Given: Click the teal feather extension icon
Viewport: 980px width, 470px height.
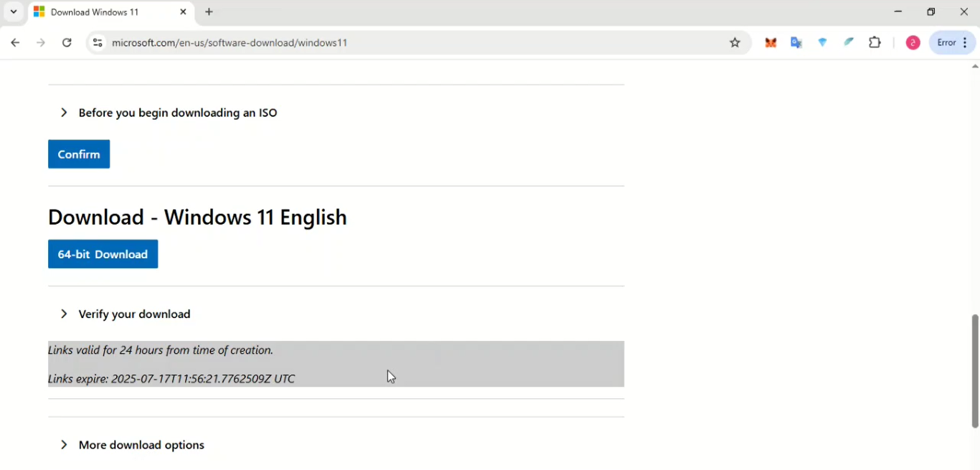Looking at the screenshot, I should coord(849,43).
